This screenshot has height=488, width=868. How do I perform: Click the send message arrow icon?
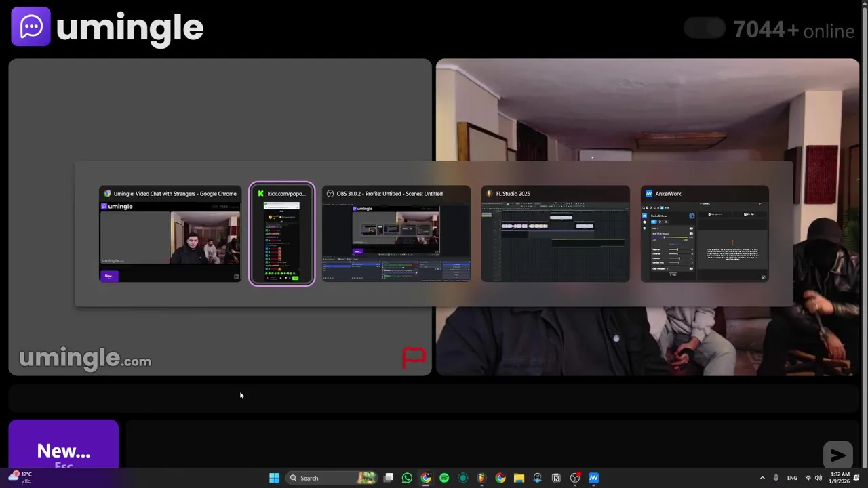coord(838,455)
